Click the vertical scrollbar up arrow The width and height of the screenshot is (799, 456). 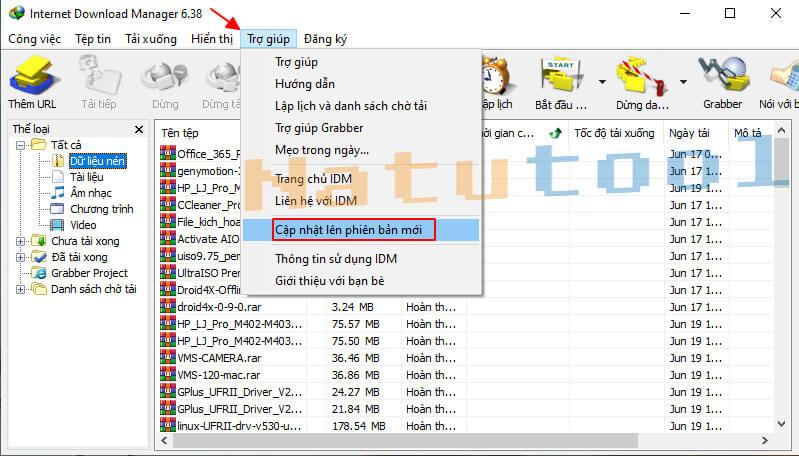782,131
